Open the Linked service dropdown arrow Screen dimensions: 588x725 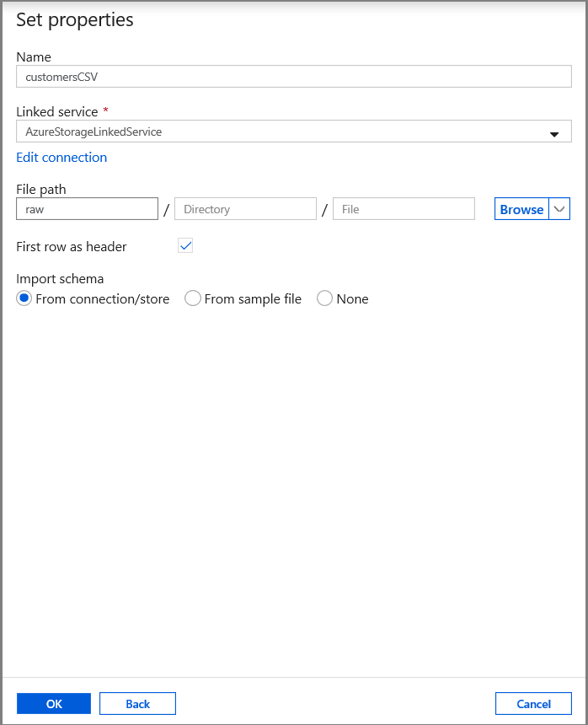[554, 133]
